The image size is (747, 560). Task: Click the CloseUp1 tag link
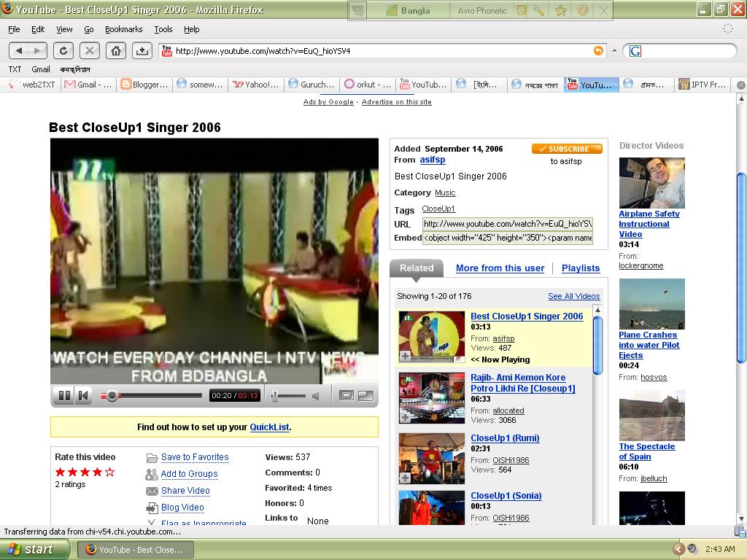[x=438, y=209]
